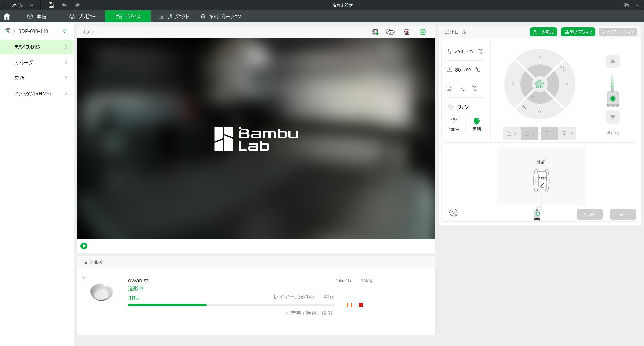Click the home icon in top navigation
The width and height of the screenshot is (644, 346).
pyautogui.click(x=7, y=16)
